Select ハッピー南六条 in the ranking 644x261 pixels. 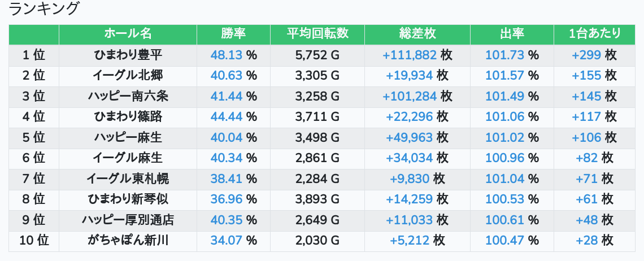click(128, 96)
